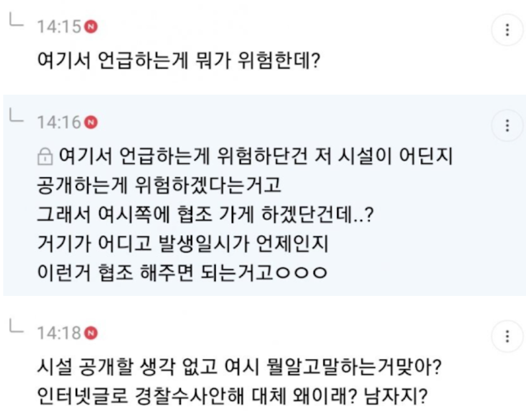Click the red N badge beside 14:18
526x420 pixels.
pos(91,332)
